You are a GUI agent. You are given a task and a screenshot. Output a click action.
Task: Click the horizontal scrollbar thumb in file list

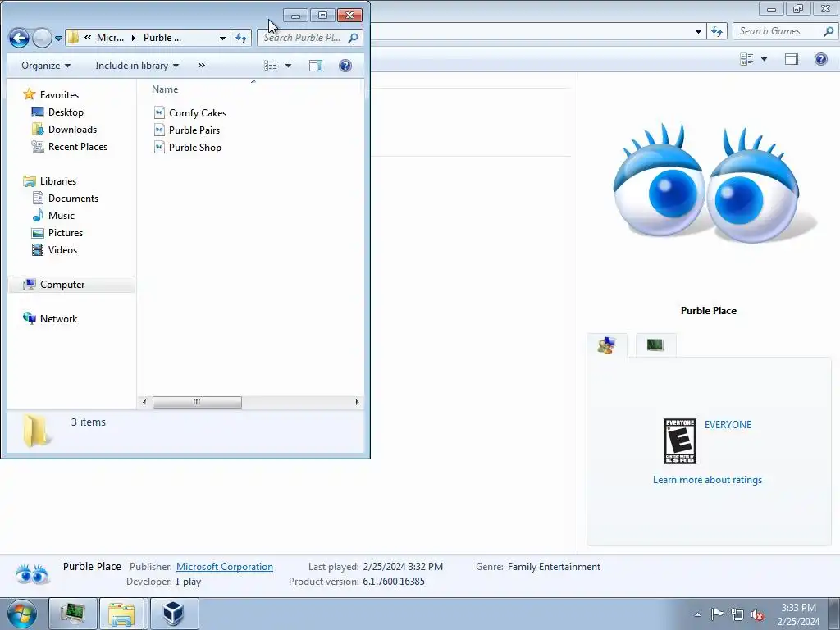[x=197, y=402]
